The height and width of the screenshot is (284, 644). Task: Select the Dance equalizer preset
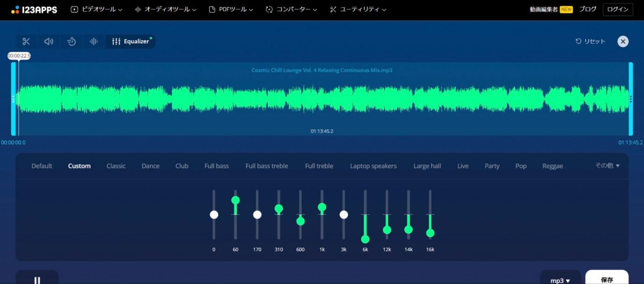[150, 166]
